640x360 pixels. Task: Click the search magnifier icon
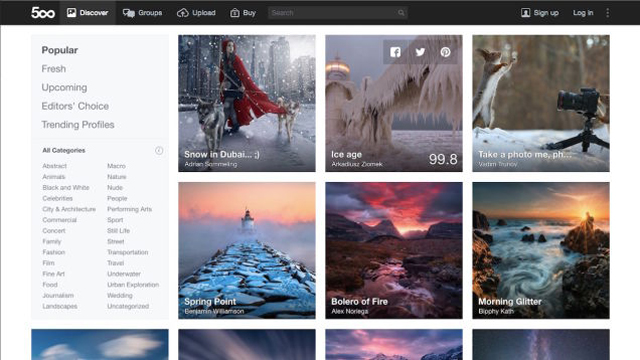401,13
